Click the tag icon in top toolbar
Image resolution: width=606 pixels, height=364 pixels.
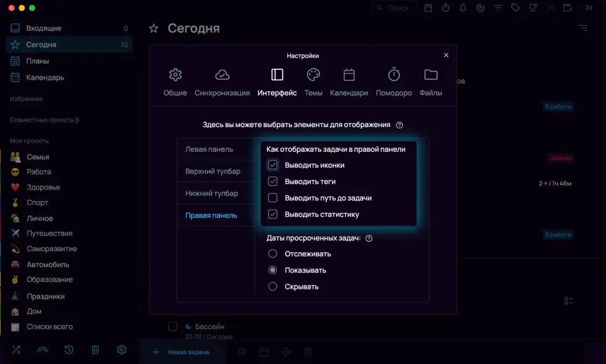(515, 8)
